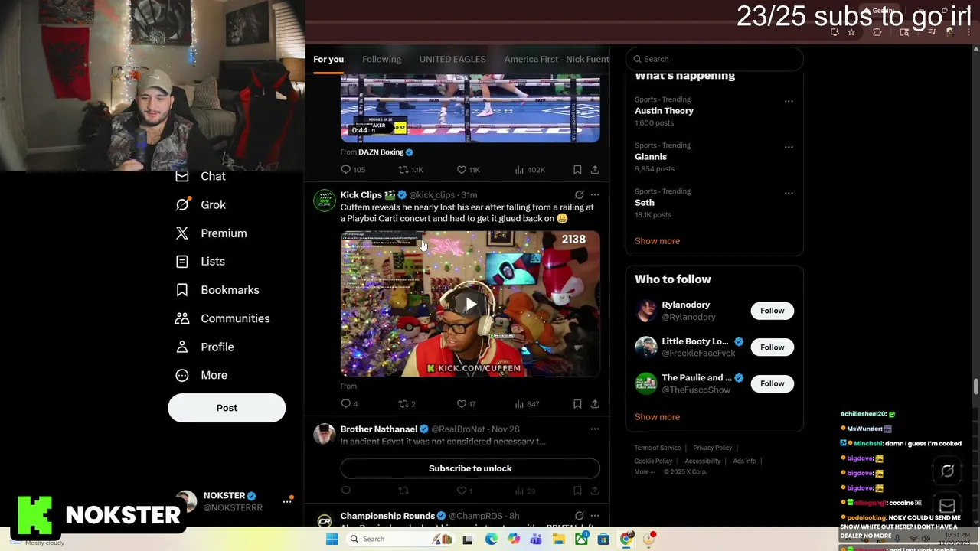
Task: Open the Cookie Policy link
Action: pyautogui.click(x=654, y=461)
